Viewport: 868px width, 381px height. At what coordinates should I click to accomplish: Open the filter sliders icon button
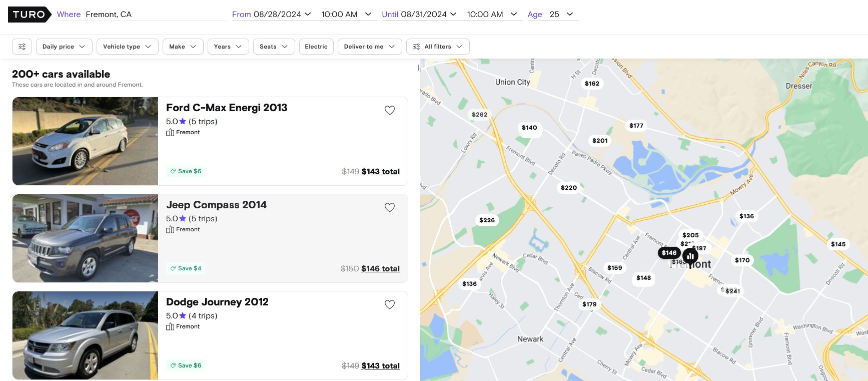(22, 47)
